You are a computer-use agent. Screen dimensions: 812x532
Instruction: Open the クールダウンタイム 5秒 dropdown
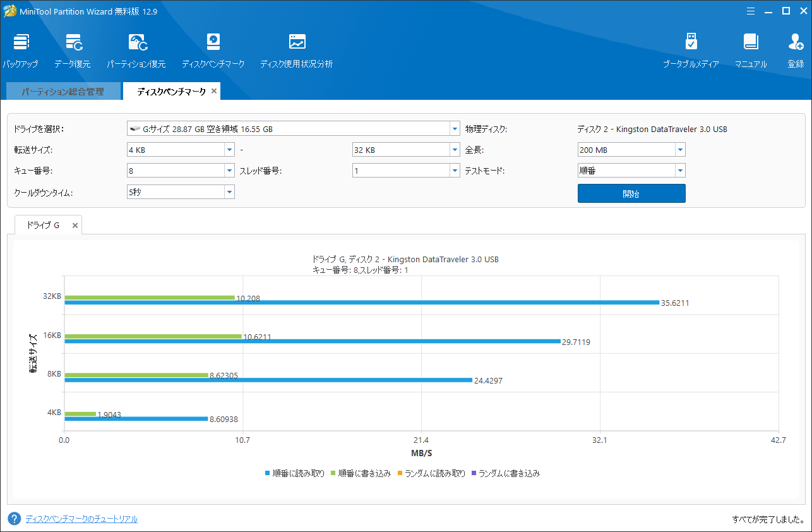pyautogui.click(x=229, y=191)
